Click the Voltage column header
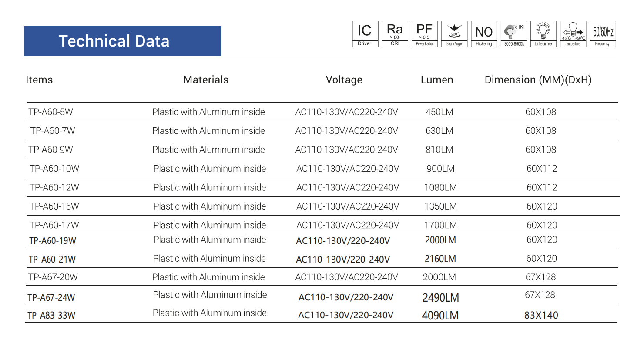The height and width of the screenshot is (346, 644). [344, 80]
